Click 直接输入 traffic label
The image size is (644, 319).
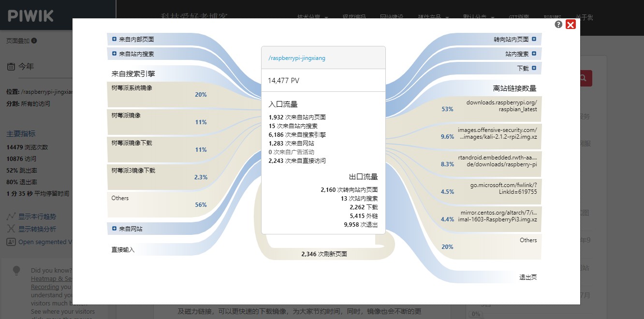tap(123, 250)
